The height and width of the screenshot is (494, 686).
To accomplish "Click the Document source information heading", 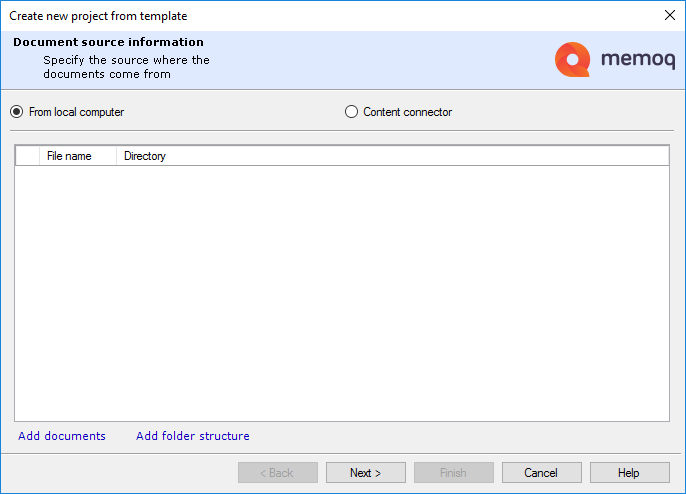I will tap(108, 42).
